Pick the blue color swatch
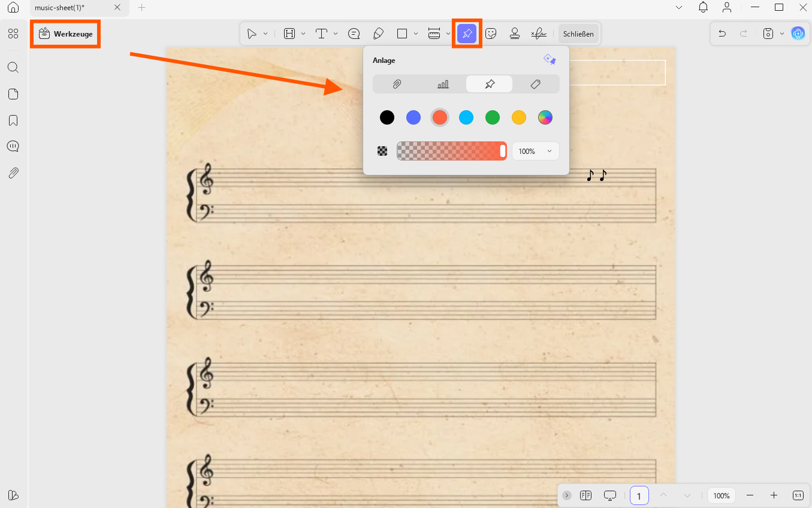The image size is (812, 508). [x=413, y=117]
